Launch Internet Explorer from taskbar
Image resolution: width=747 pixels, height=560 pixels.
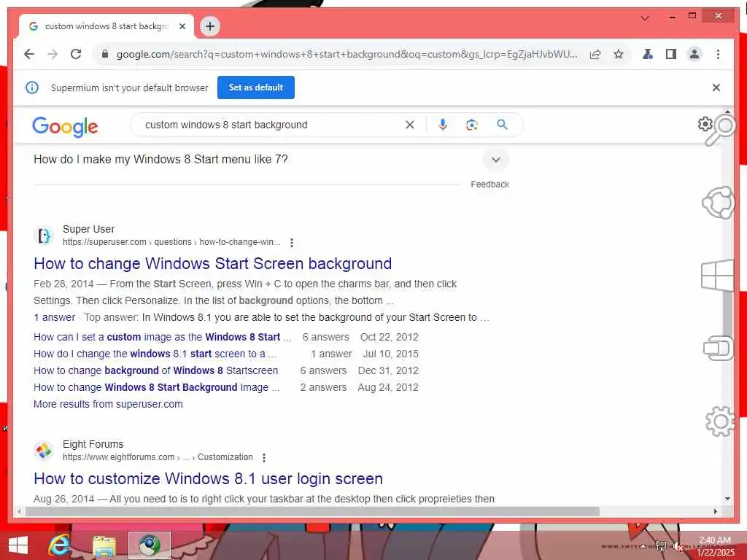(x=59, y=545)
